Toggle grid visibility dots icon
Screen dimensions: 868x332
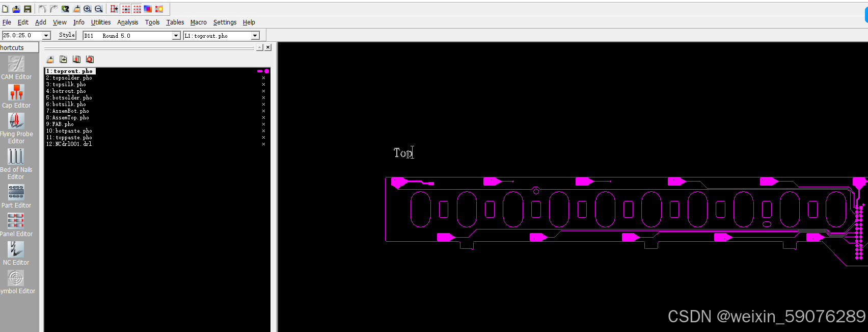137,9
